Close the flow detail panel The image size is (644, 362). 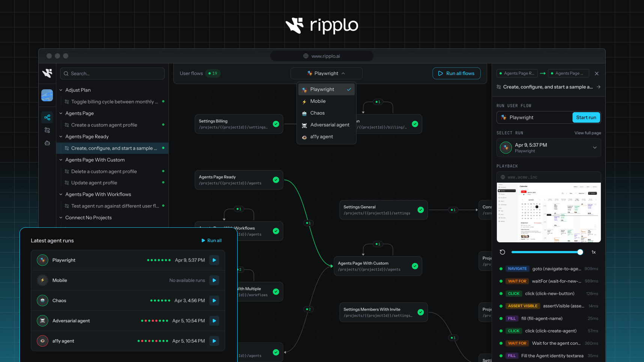597,74
